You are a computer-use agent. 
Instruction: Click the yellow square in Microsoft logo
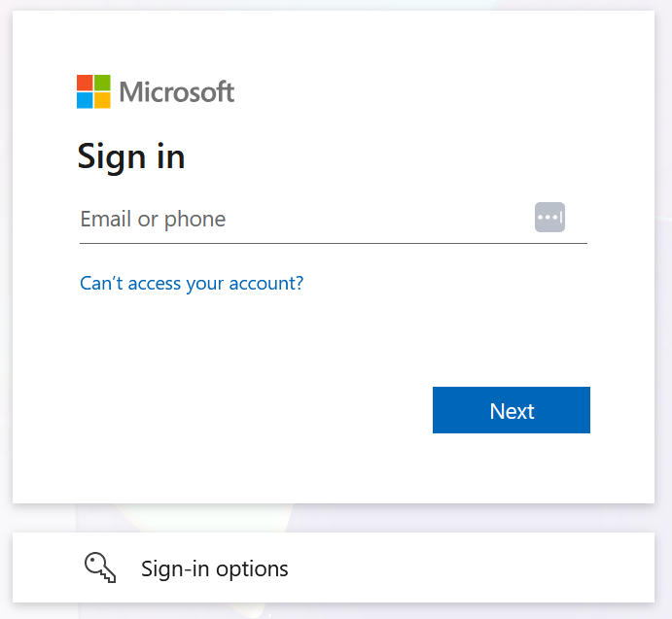click(102, 101)
